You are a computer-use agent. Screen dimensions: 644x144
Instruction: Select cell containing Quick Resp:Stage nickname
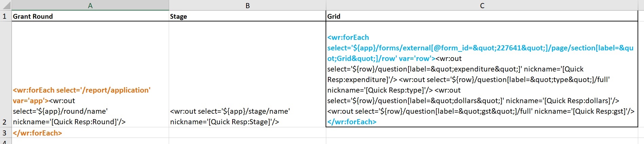(247, 74)
